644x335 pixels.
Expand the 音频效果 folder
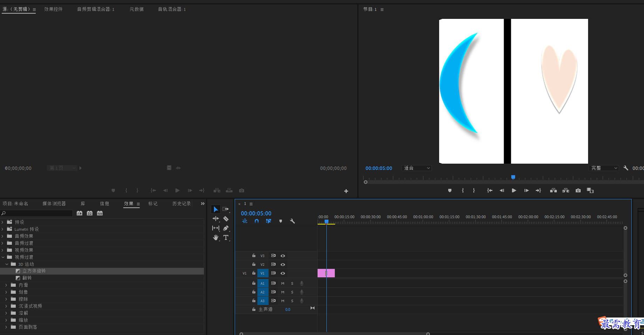[3, 236]
